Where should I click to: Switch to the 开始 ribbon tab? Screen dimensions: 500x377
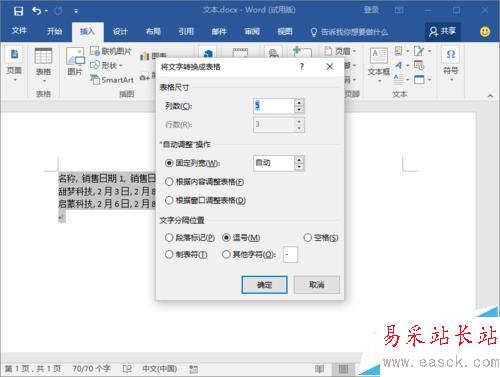pos(54,31)
